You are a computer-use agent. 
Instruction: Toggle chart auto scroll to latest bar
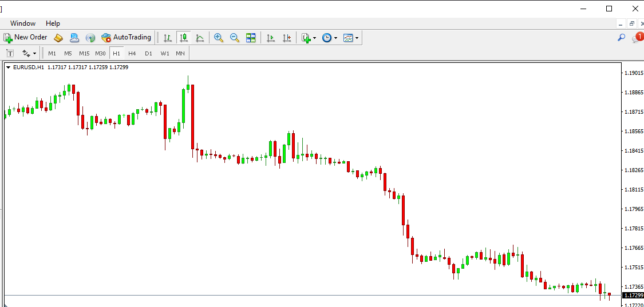tap(270, 38)
